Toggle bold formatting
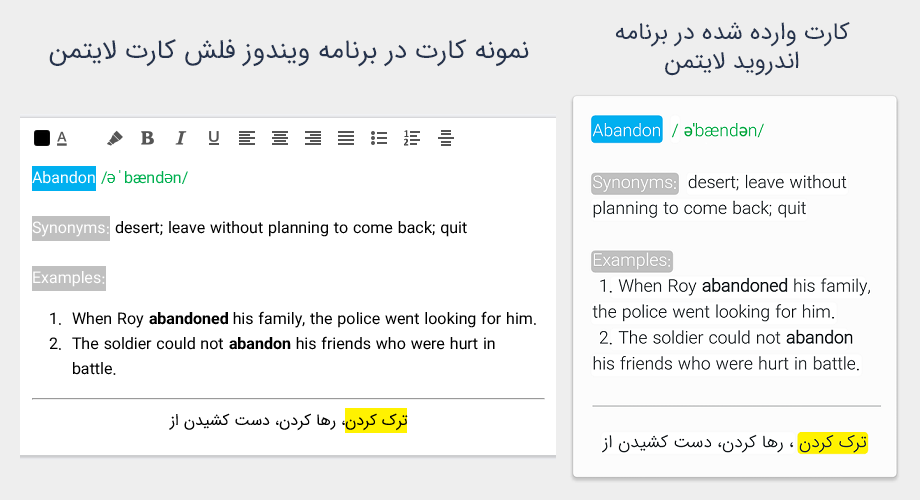The height and width of the screenshot is (500, 920). (x=147, y=138)
